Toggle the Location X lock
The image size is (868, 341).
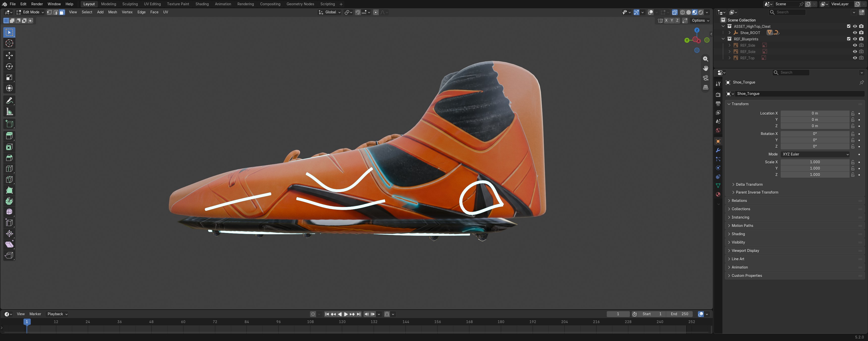(x=853, y=114)
